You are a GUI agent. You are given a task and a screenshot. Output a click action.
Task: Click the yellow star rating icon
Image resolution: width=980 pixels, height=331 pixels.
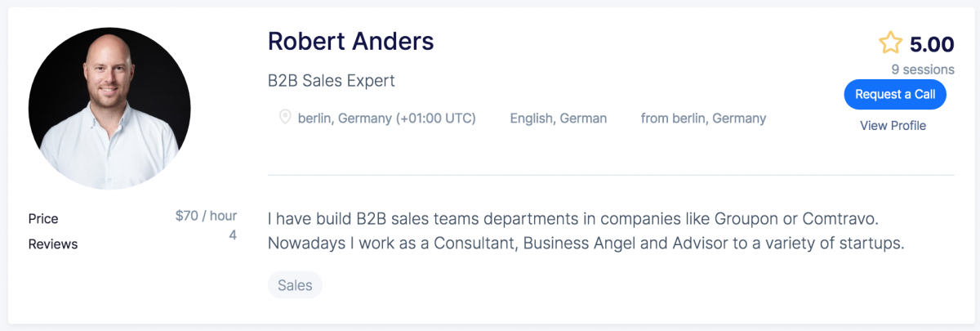click(x=890, y=43)
